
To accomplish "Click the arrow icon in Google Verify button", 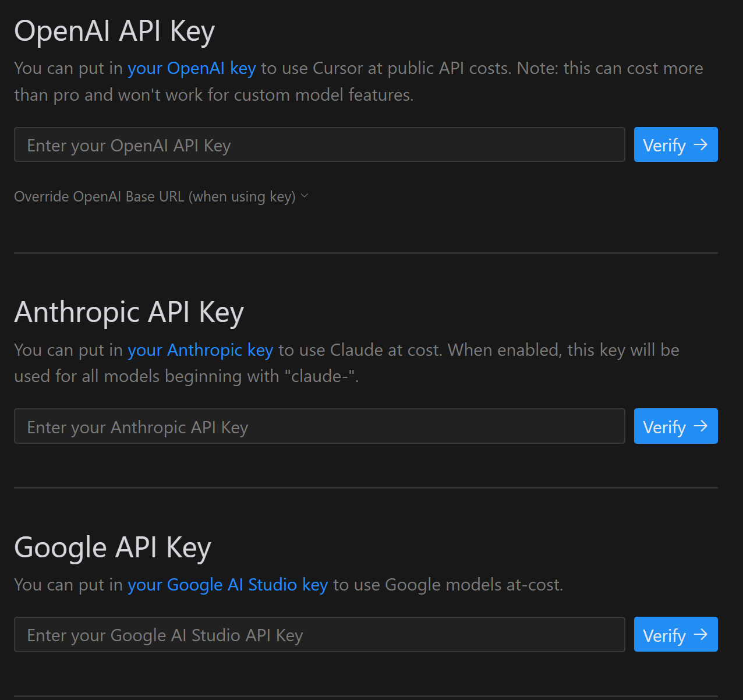I will (700, 634).
